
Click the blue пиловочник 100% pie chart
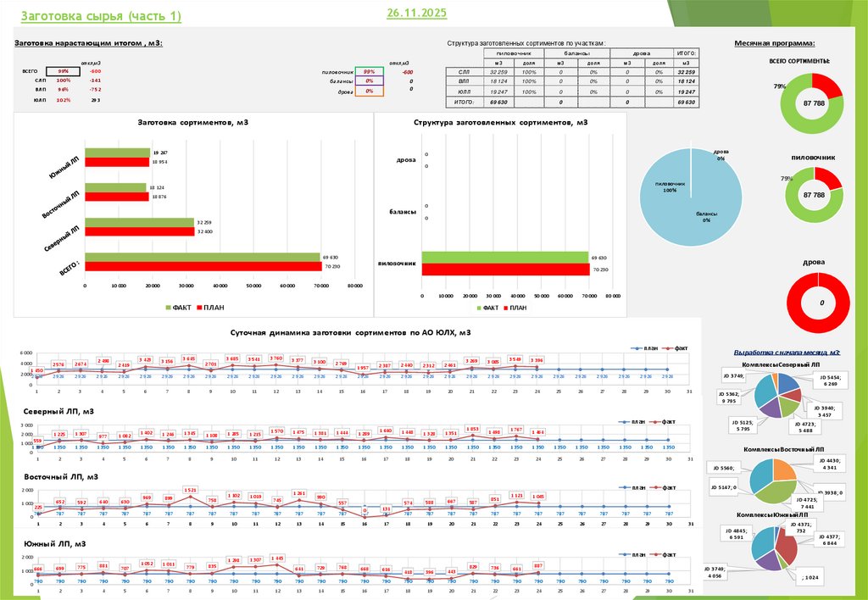[691, 197]
